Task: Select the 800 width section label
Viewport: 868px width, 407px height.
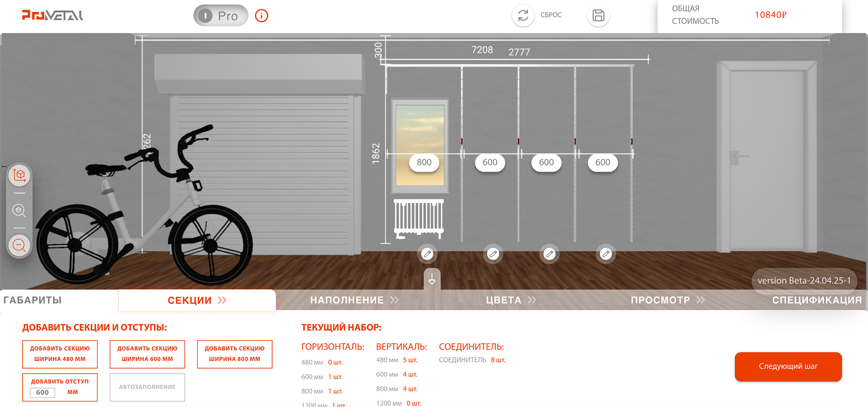Action: [424, 163]
